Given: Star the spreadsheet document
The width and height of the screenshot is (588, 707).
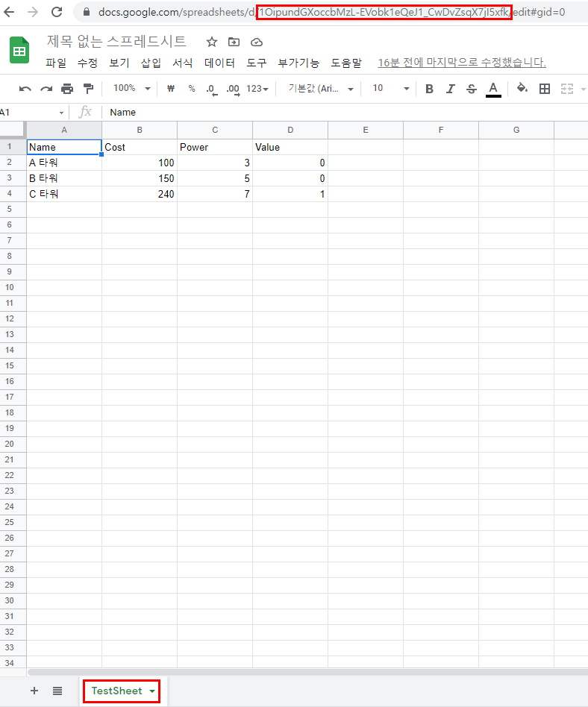Looking at the screenshot, I should tap(212, 42).
